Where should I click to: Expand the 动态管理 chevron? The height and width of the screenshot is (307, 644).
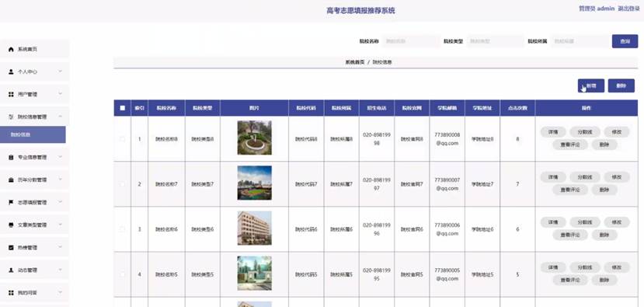[x=60, y=270]
